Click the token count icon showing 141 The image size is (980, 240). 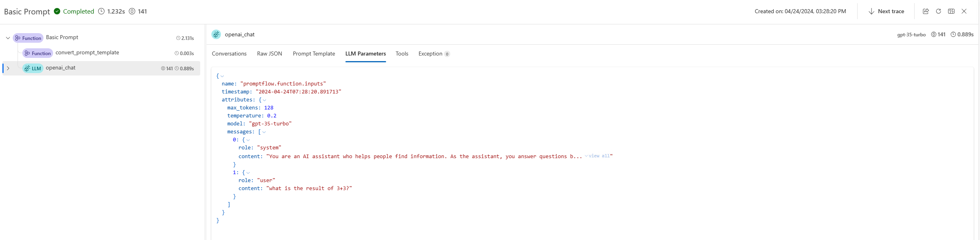click(x=132, y=11)
